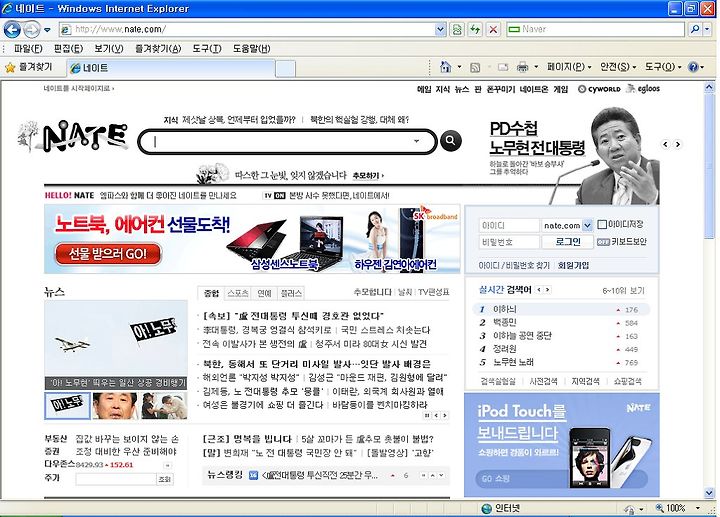Screen dimensions: 720x517
Task: Click previous arrow in 실시간 검색어
Action: (539, 290)
